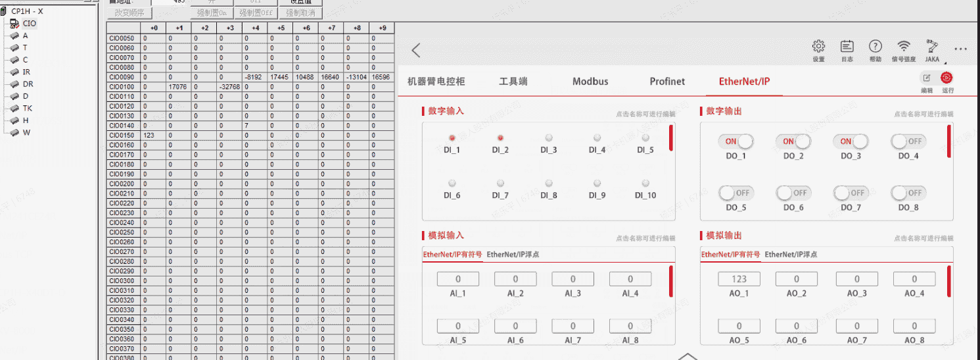The width and height of the screenshot is (980, 360).
Task: Enable the DO_4 digital output toggle
Action: [908, 141]
